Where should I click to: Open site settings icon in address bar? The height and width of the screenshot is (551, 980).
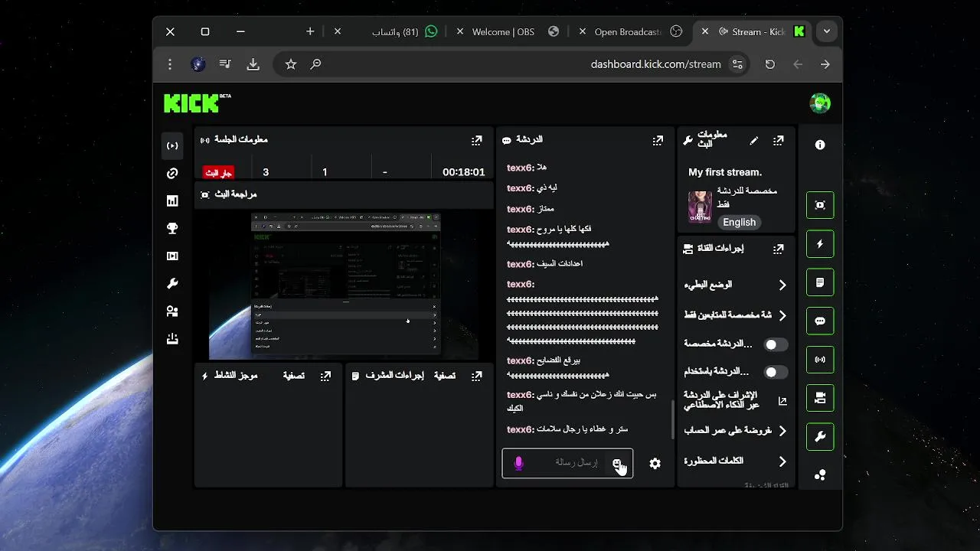[x=737, y=64]
